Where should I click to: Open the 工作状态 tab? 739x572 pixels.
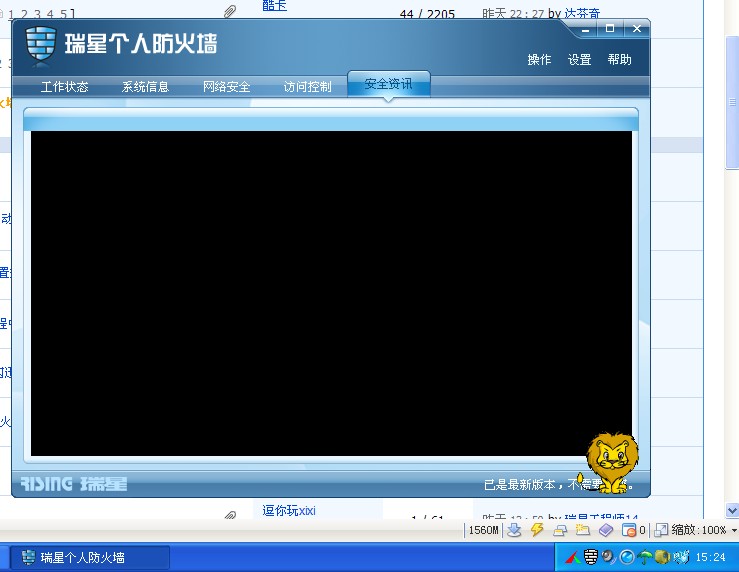65,87
